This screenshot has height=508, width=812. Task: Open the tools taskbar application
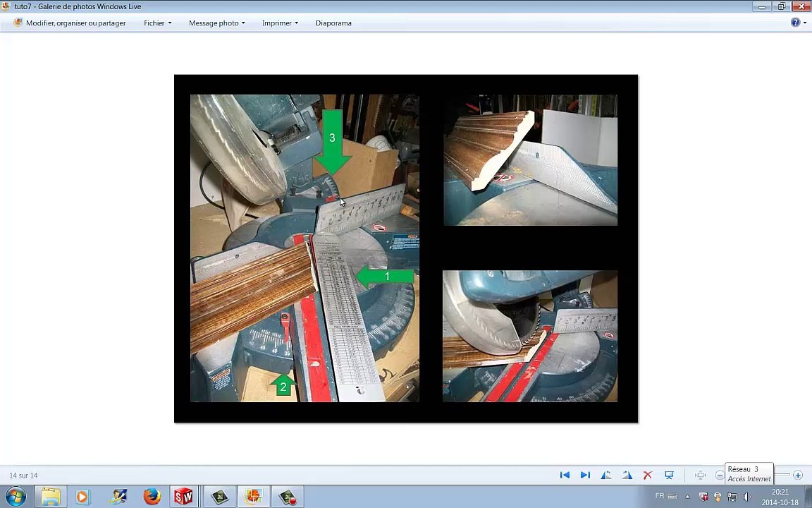tap(118, 497)
